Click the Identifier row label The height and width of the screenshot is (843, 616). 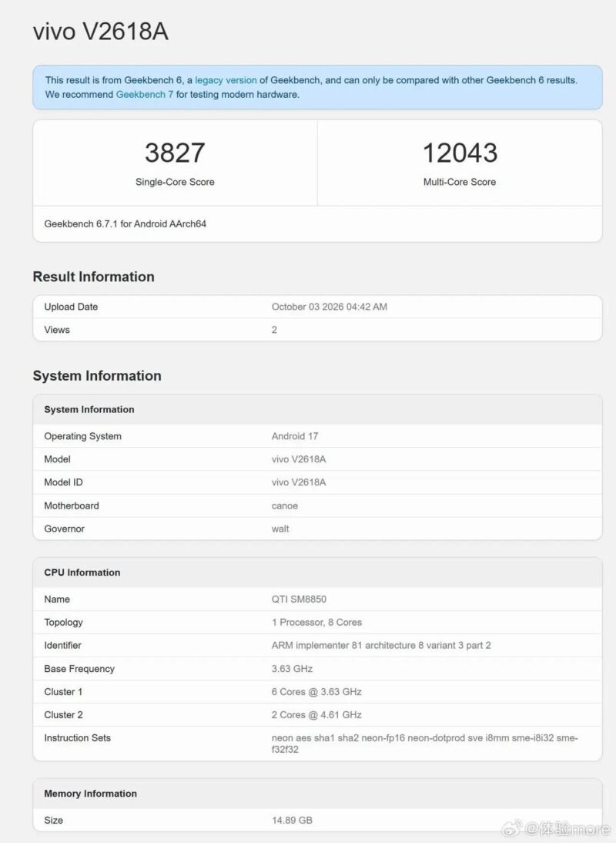63,645
